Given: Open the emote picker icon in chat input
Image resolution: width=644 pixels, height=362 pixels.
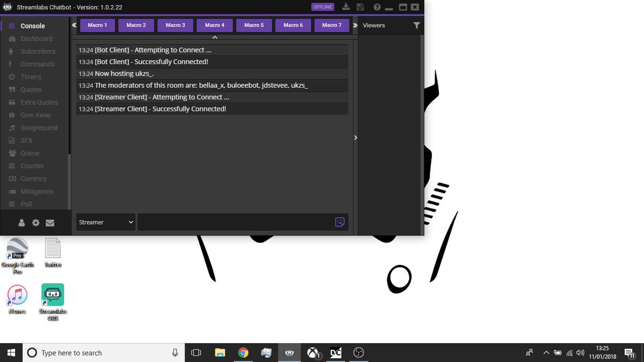Looking at the screenshot, I should tap(340, 222).
